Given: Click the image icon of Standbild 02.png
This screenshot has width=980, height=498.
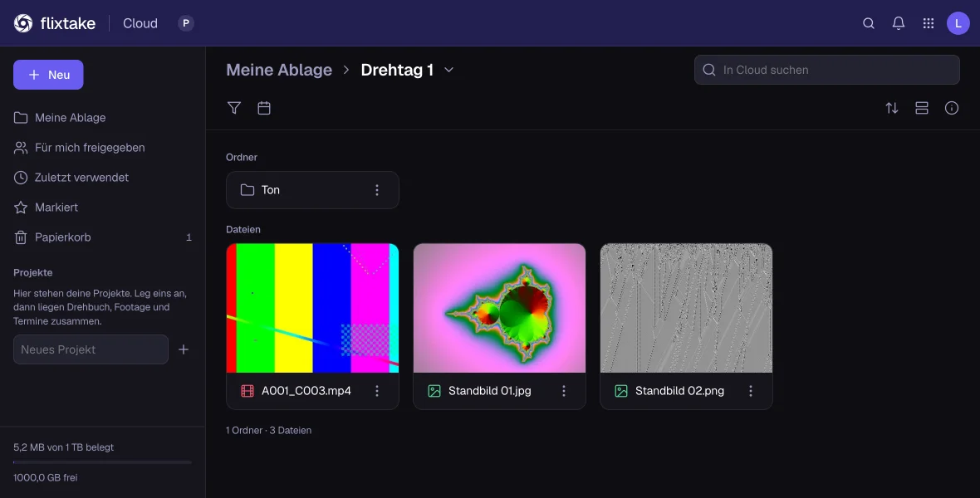Looking at the screenshot, I should [621, 391].
